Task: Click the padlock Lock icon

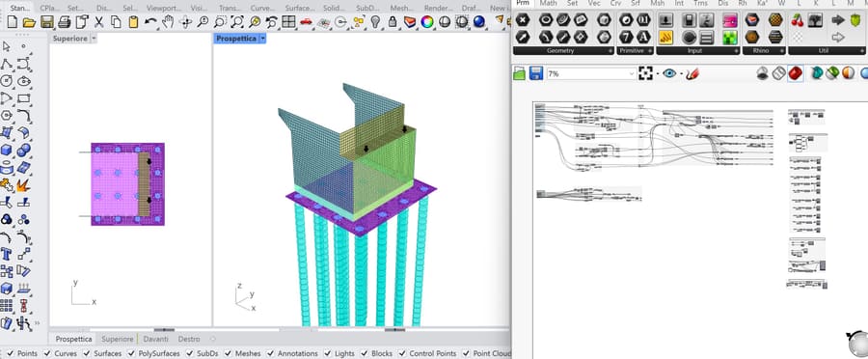Action: point(393,22)
